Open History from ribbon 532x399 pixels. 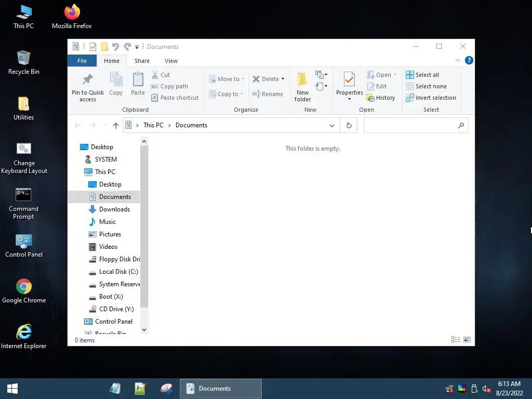[381, 98]
